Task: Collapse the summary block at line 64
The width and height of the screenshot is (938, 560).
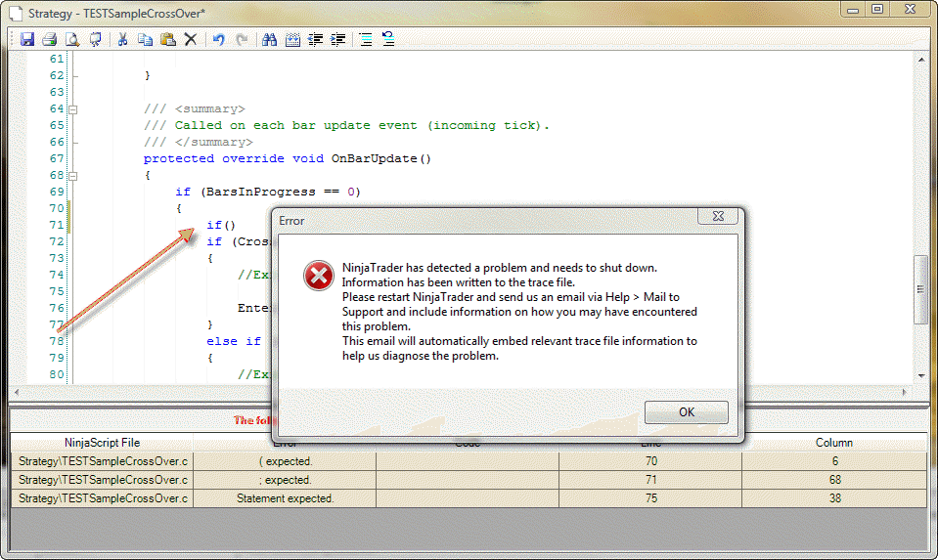Action: pos(73,110)
